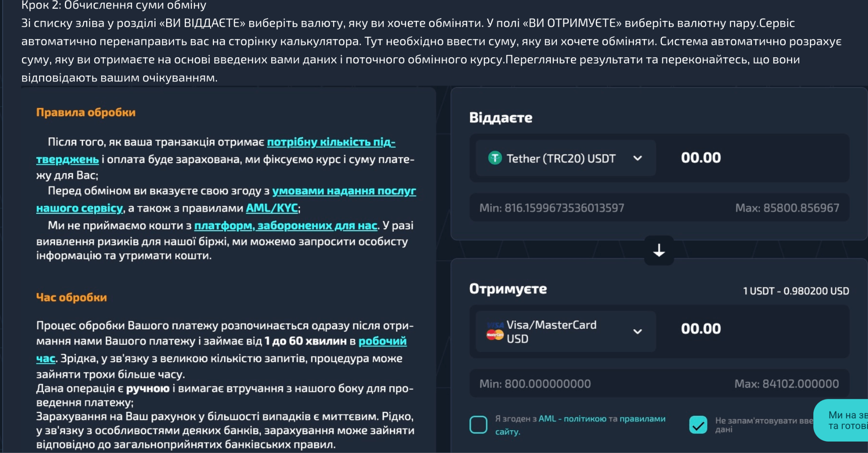868x453 pixels.
Task: Click the Visa/MasterCard logo icon
Action: [495, 332]
